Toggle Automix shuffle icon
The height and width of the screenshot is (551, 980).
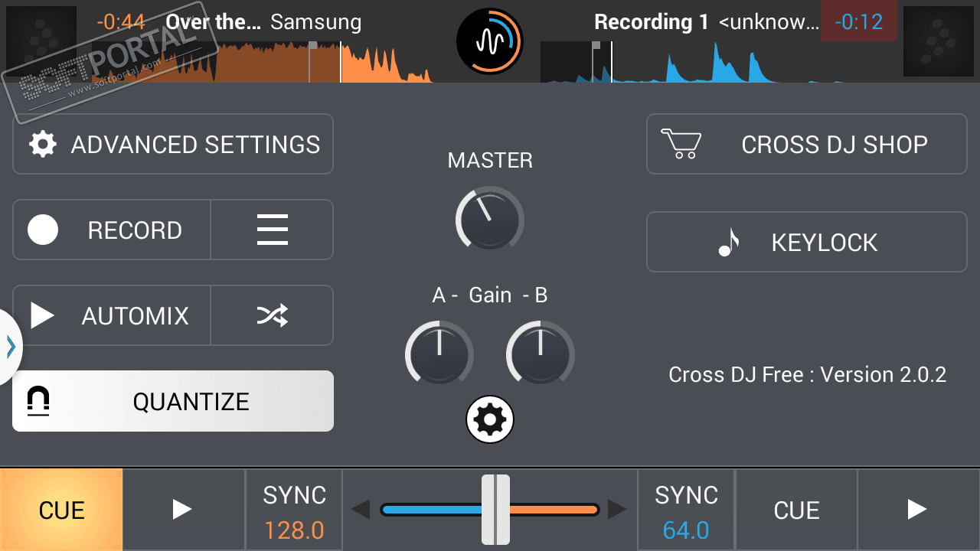273,316
